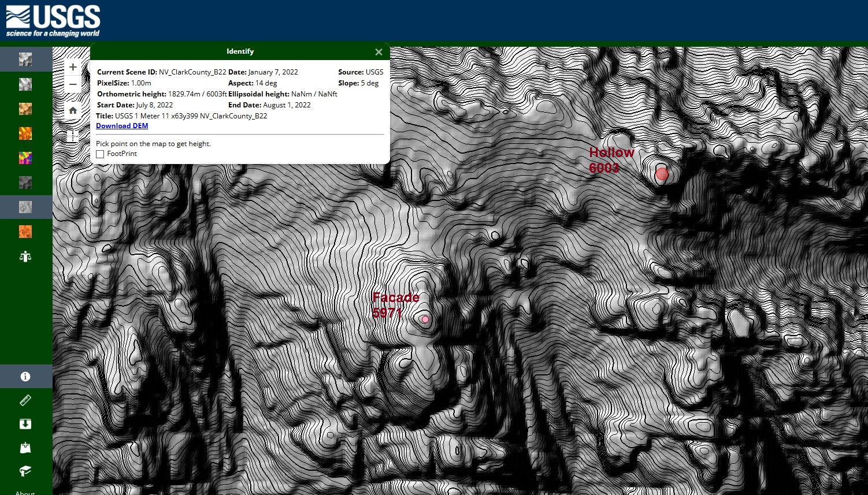Screen dimensions: 868x495
Task: Open the ruler measure tool
Action: [x=25, y=400]
